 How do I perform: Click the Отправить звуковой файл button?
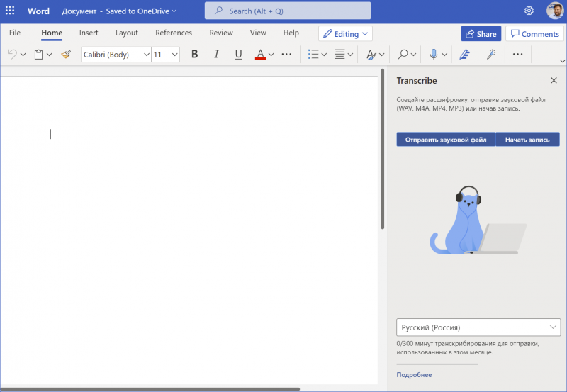point(445,140)
